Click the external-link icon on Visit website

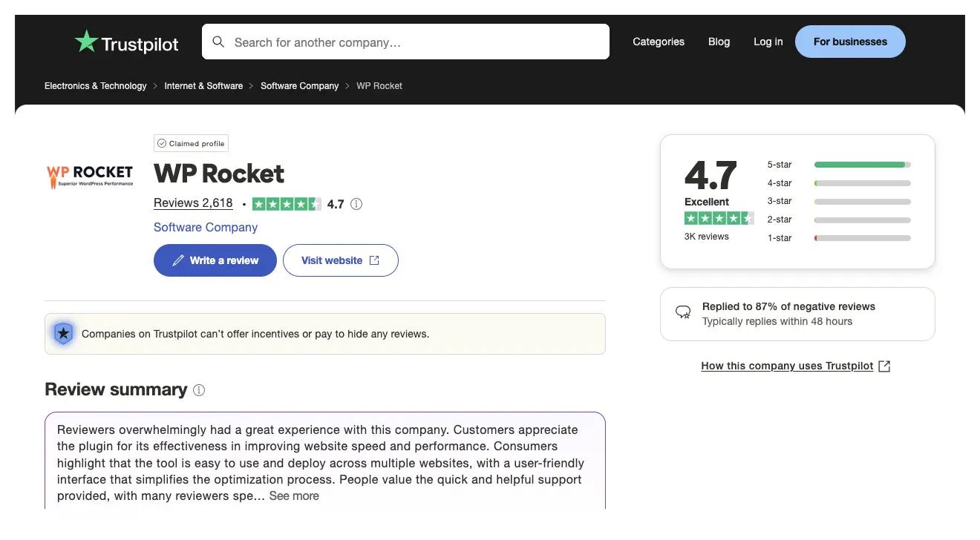pyautogui.click(x=376, y=260)
